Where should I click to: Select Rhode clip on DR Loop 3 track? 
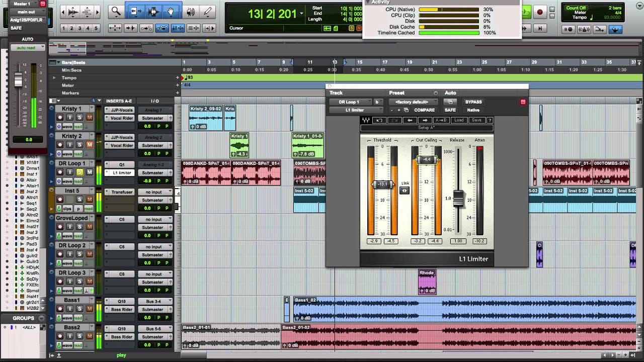pos(427,282)
